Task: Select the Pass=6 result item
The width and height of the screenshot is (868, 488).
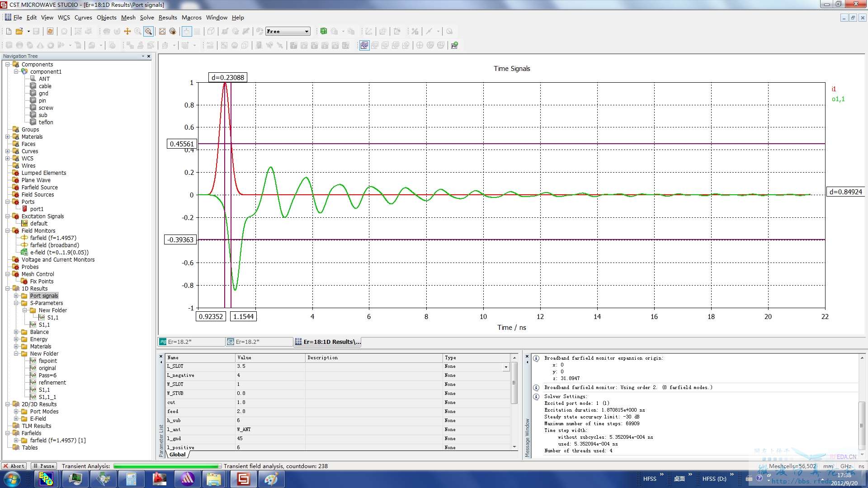Action: point(47,375)
